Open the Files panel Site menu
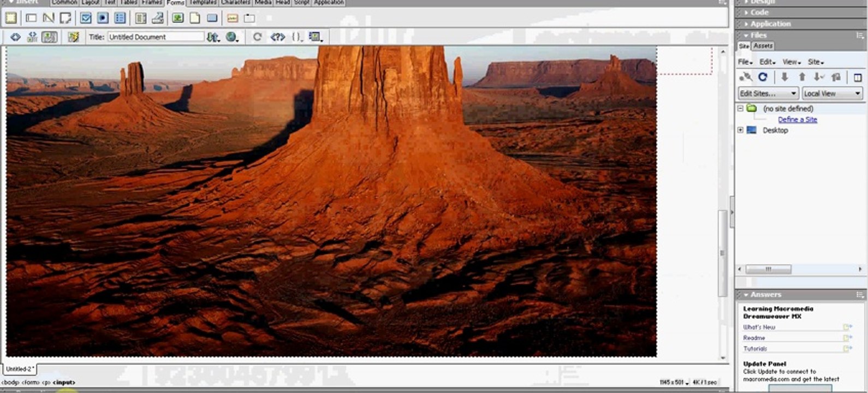868x393 pixels. pyautogui.click(x=816, y=62)
